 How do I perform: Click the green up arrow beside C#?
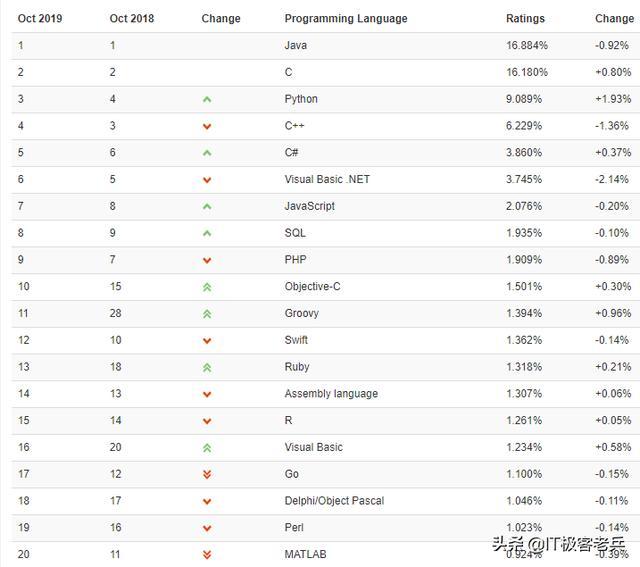207,153
